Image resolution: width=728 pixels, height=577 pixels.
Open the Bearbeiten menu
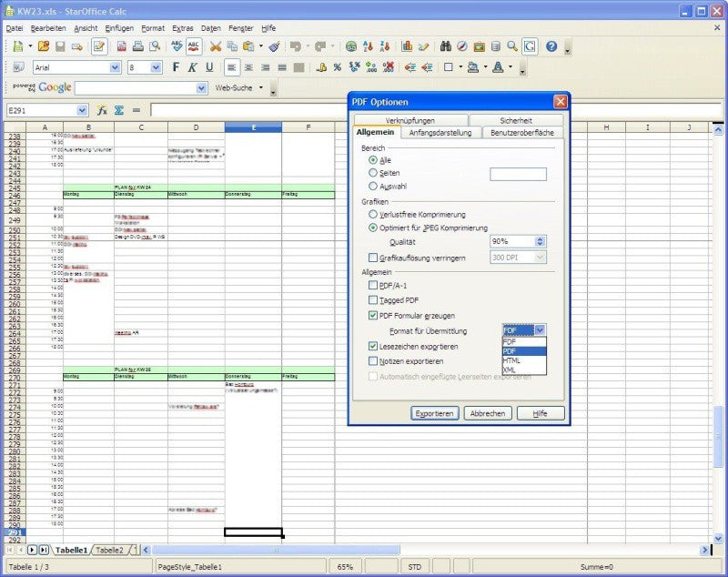click(x=48, y=28)
